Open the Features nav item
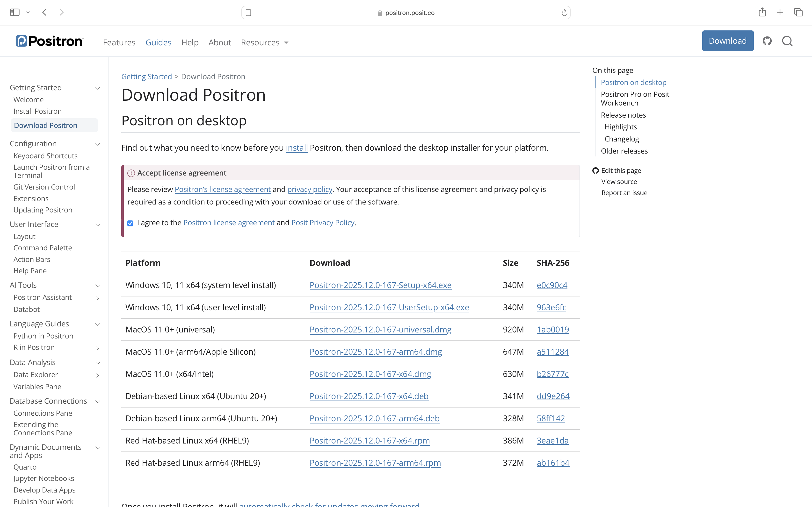 [x=119, y=42]
